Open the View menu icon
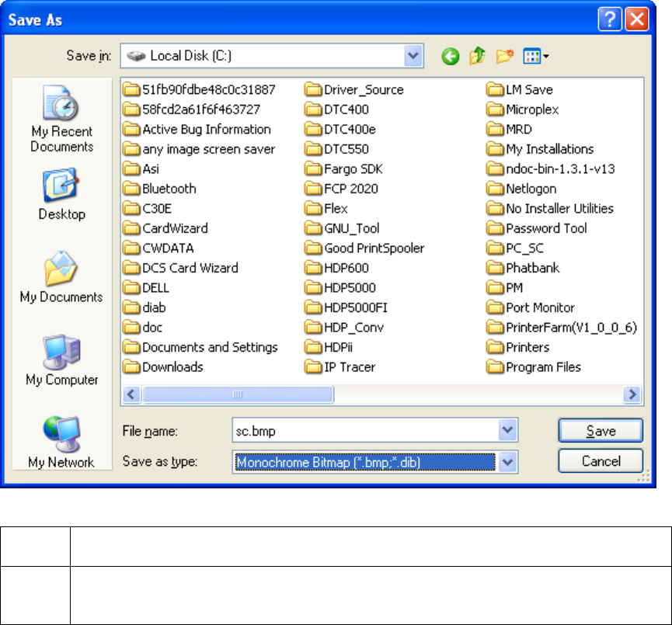Viewport: 672px width, 625px height. tap(536, 56)
